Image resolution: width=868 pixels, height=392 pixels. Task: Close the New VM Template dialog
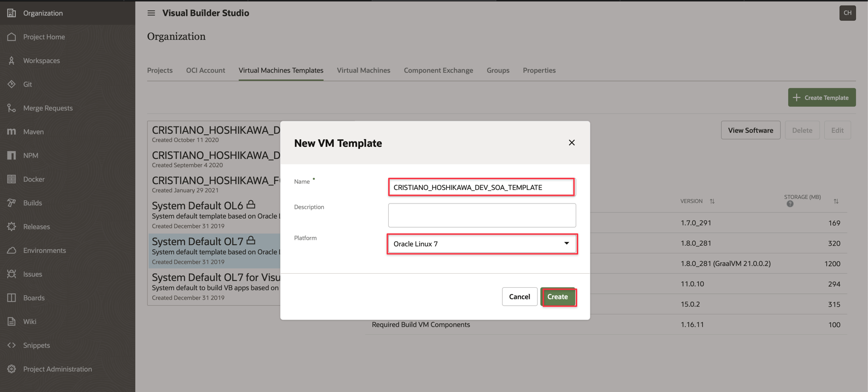(x=572, y=142)
